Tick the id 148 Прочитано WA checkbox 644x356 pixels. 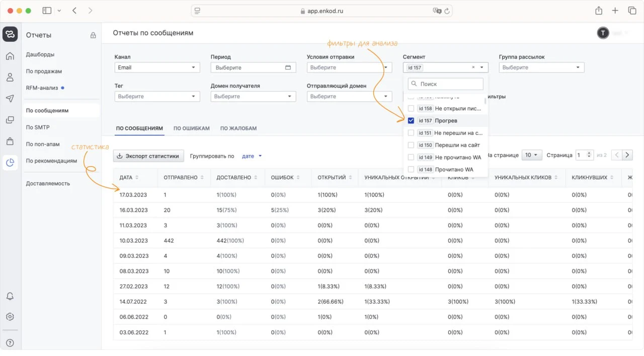[411, 170]
